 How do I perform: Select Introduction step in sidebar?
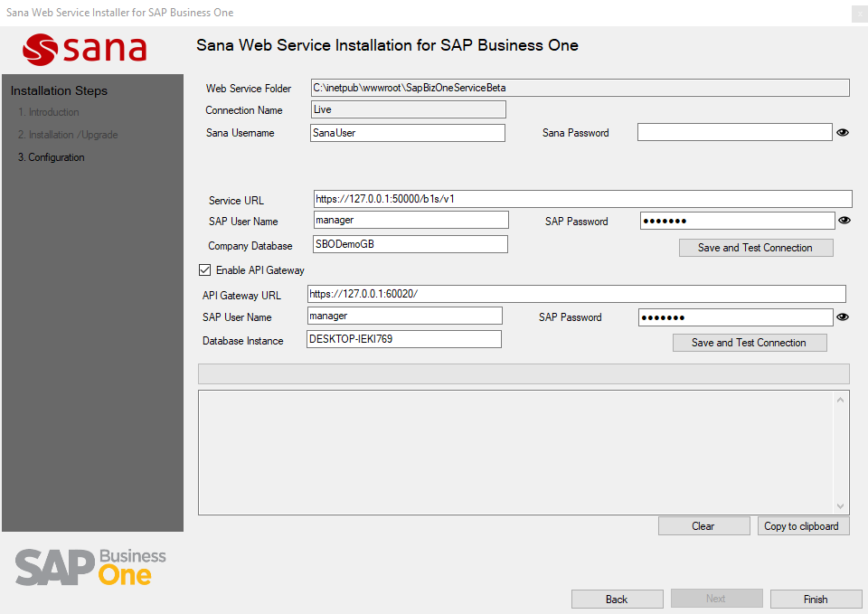(x=49, y=112)
